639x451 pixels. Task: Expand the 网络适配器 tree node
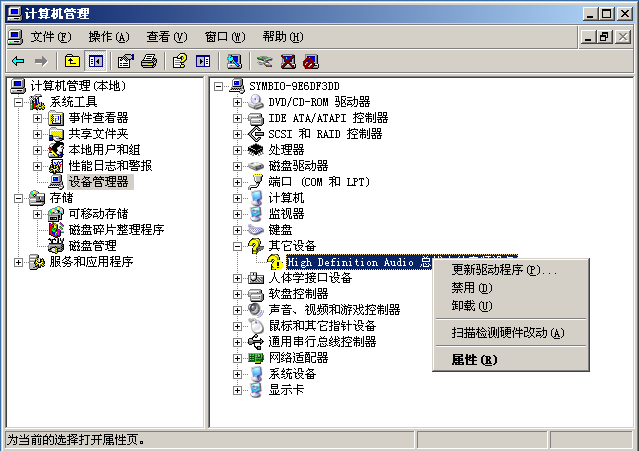tap(238, 358)
